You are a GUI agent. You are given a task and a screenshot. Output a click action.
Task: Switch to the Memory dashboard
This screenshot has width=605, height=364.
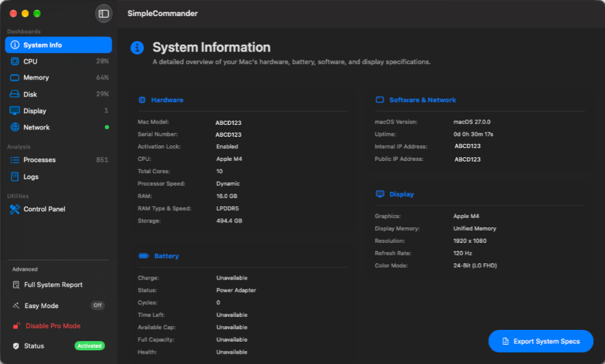(x=58, y=78)
